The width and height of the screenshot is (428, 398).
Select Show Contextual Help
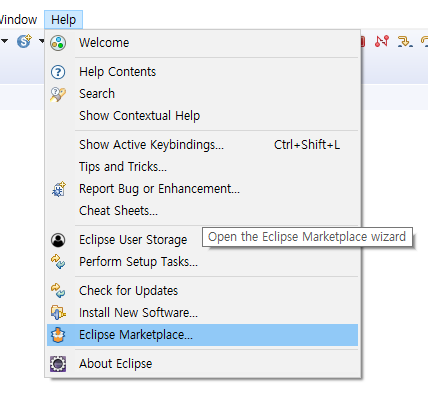click(x=202, y=116)
